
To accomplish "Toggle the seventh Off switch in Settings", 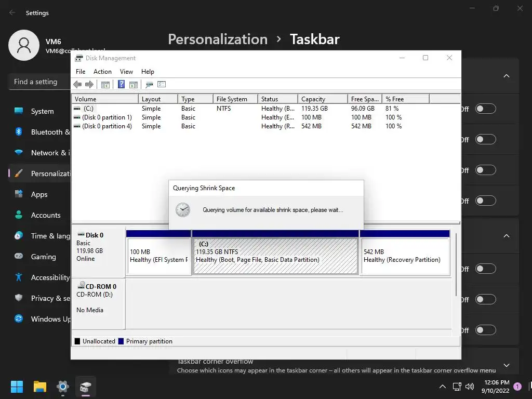I will (486, 330).
